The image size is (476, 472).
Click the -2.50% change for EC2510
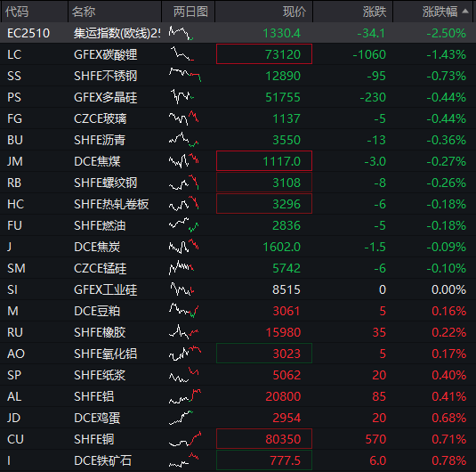point(446,33)
